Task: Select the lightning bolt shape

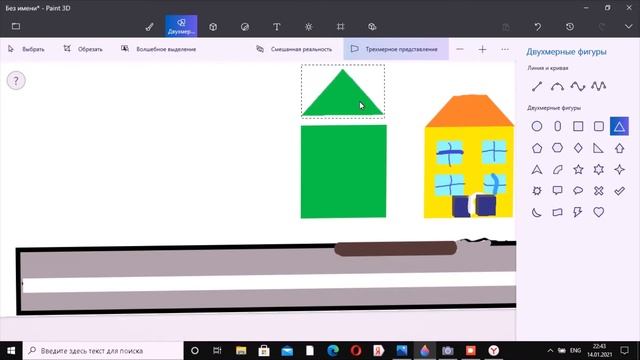Action: coord(578,212)
